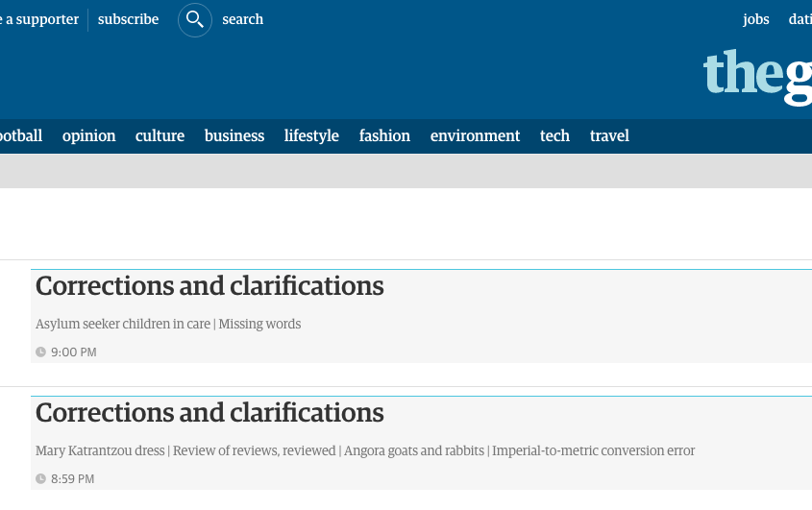Click the supporter link in top bar
812x510 pixels.
[39, 19]
